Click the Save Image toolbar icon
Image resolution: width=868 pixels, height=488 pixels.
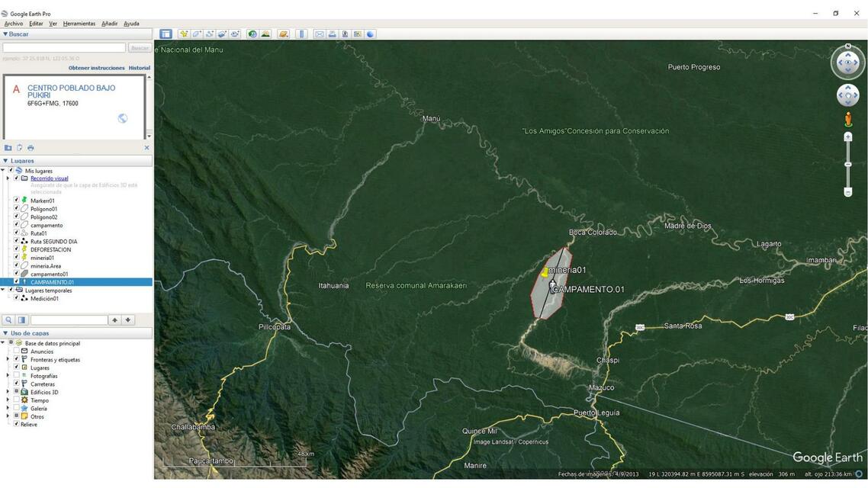tap(345, 34)
